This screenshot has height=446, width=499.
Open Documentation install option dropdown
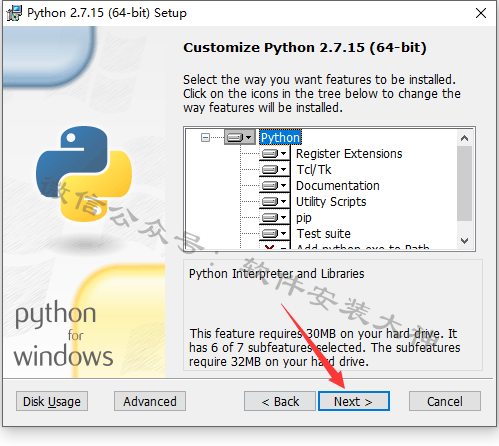pyautogui.click(x=274, y=185)
